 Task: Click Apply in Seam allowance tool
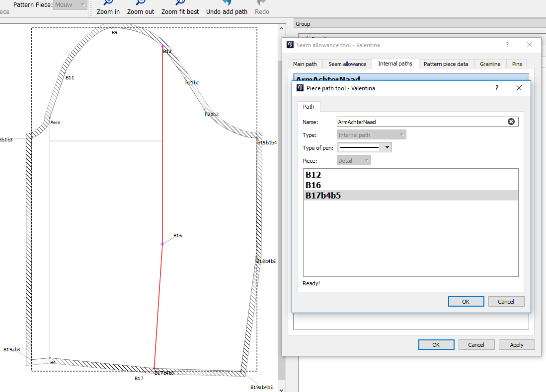tap(516, 345)
